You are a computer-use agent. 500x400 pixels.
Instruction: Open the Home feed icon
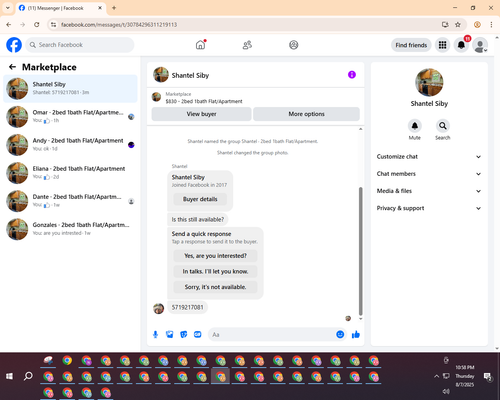[x=200, y=45]
